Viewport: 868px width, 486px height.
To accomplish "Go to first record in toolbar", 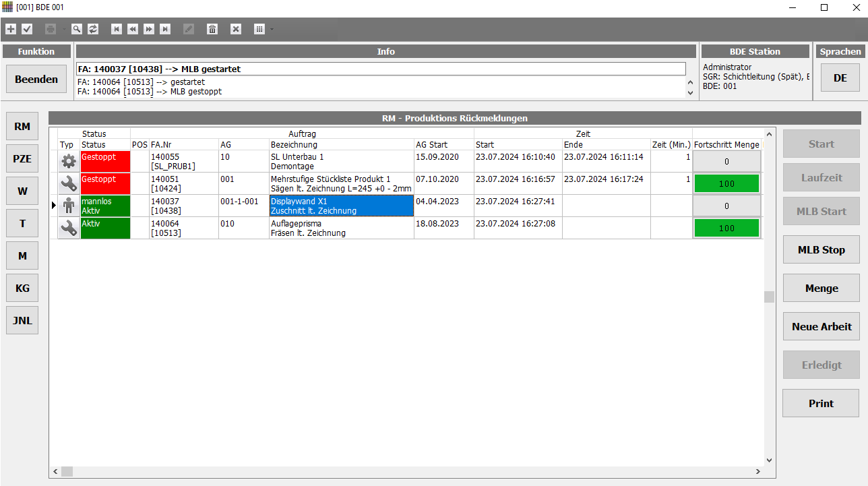I will click(117, 29).
